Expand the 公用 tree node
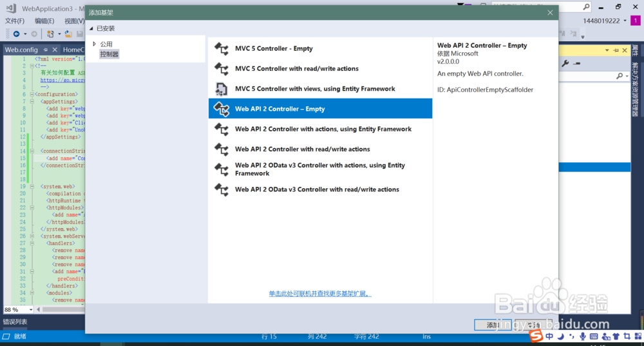Image resolution: width=644 pixels, height=346 pixels. pos(95,44)
